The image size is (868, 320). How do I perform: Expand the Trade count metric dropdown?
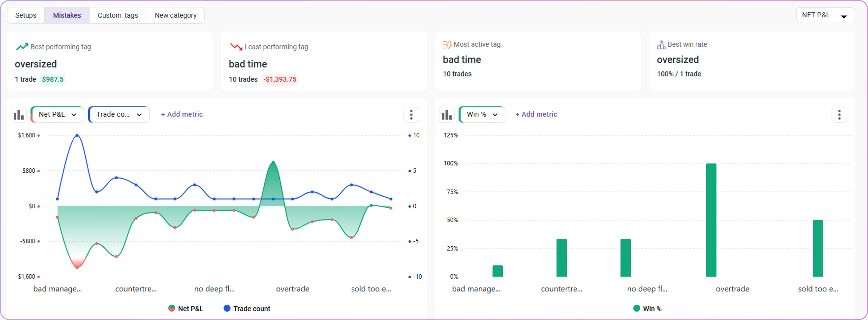click(119, 114)
